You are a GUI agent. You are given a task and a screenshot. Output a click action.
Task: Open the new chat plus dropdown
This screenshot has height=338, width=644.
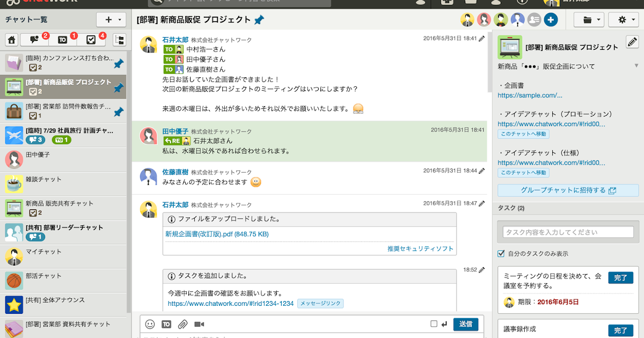pos(112,19)
